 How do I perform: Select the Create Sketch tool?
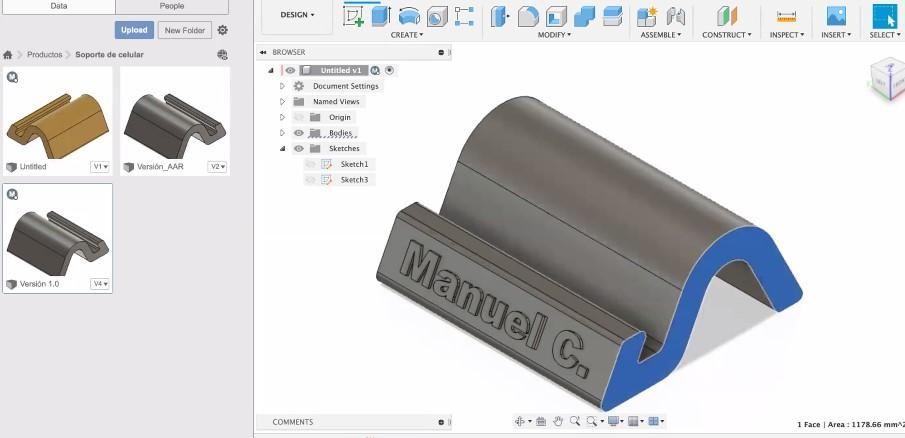[x=353, y=16]
